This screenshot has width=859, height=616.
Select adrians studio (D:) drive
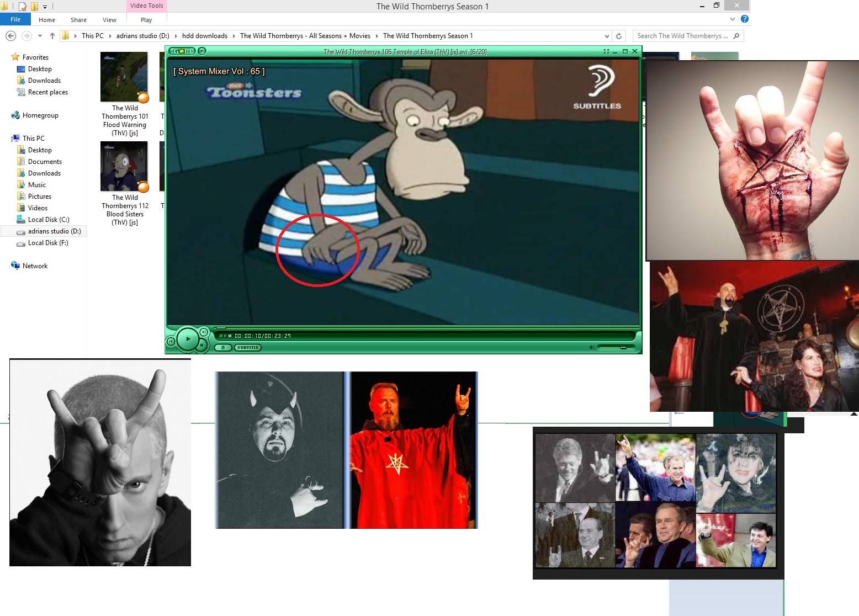pos(55,231)
